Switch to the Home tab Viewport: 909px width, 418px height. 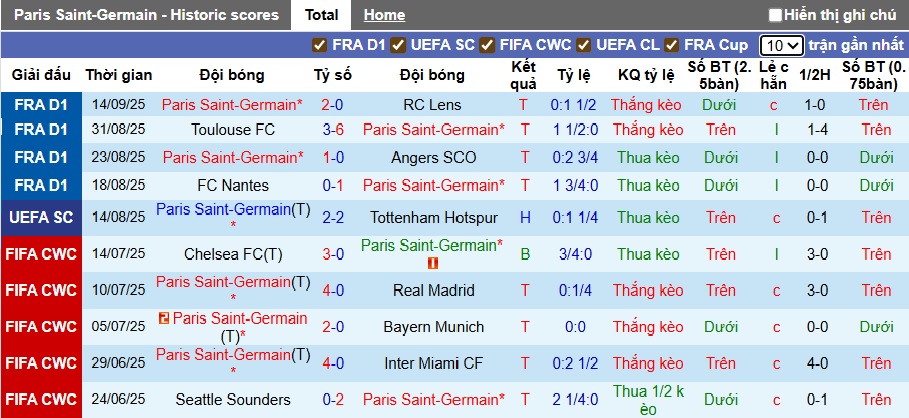tap(384, 15)
